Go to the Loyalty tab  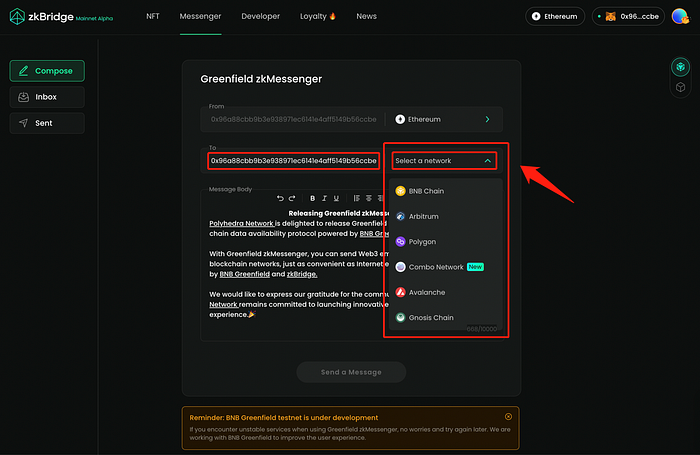coord(317,16)
